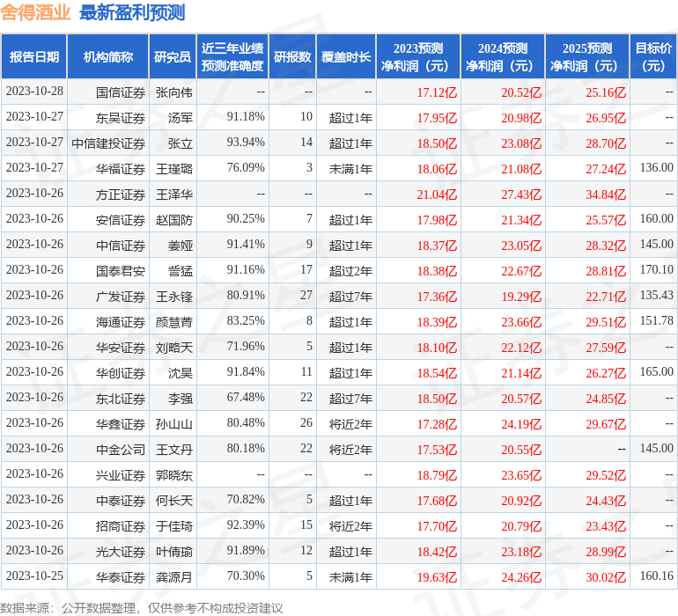Click the 最新盈利预测 heading text
This screenshot has height=616, width=678.
tap(132, 12)
